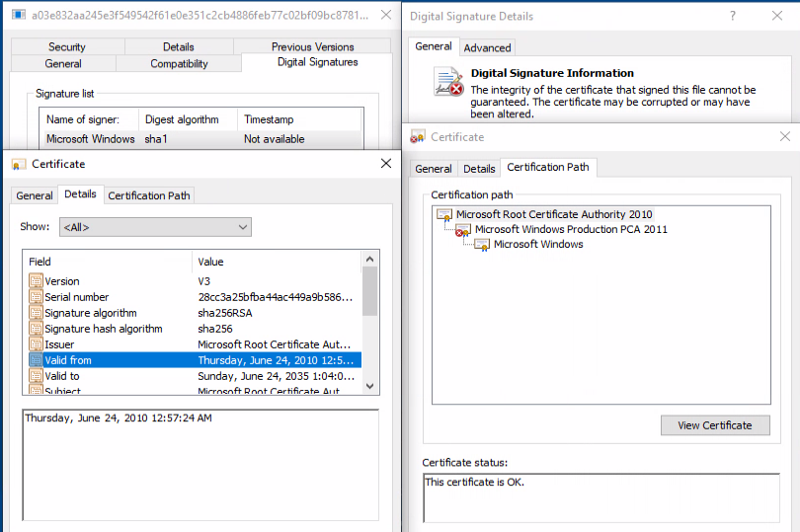Image resolution: width=800 pixels, height=532 pixels.
Task: Open the Show filter dropdown
Action: point(155,227)
